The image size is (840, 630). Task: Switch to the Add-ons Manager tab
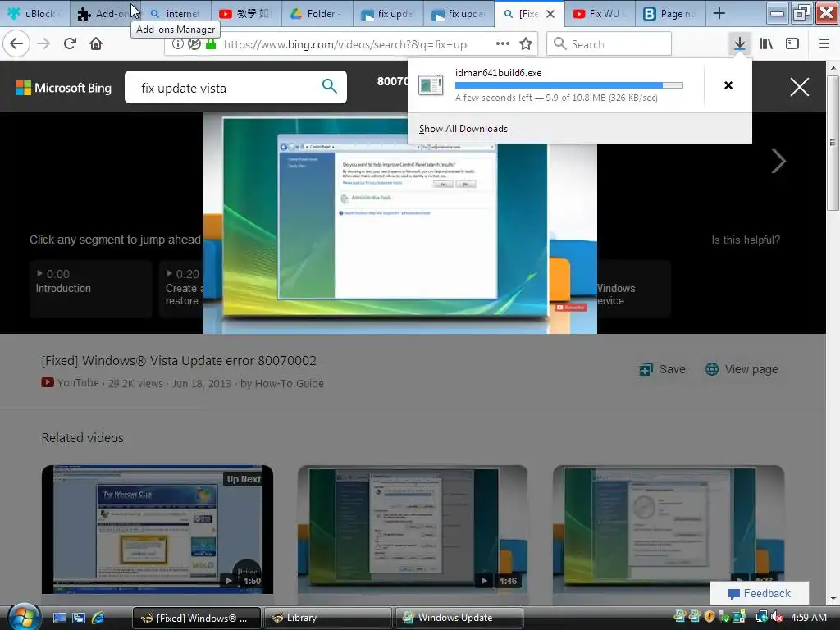(x=104, y=14)
